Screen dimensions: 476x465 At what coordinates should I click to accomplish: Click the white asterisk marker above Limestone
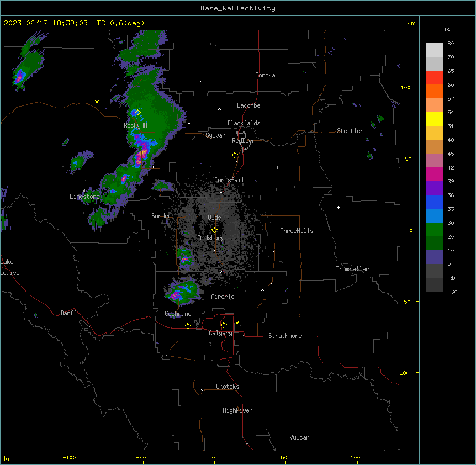[85, 191]
